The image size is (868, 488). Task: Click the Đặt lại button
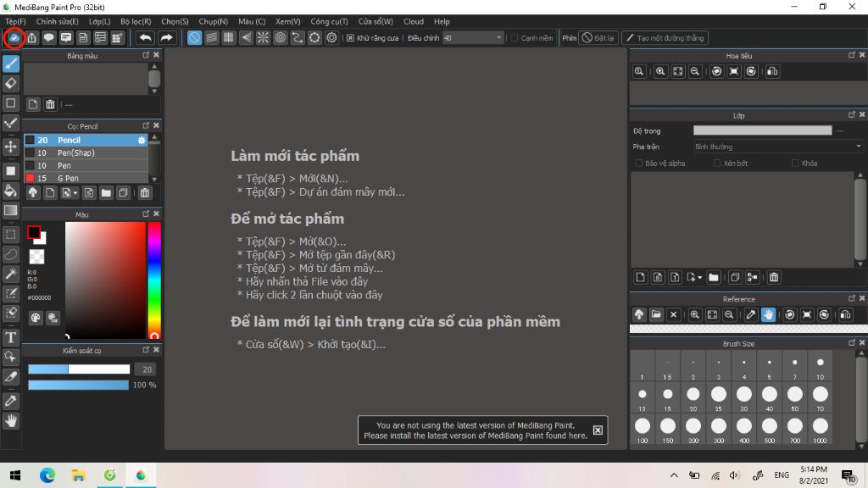pyautogui.click(x=598, y=37)
